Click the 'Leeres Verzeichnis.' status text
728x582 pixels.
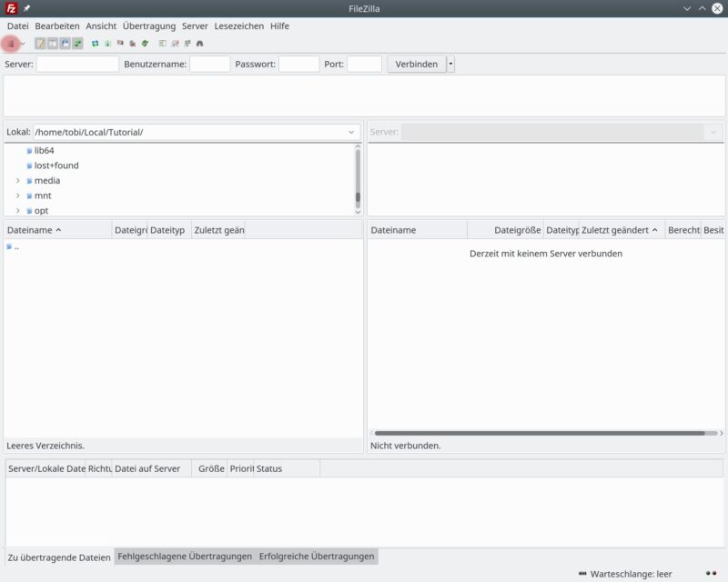point(45,446)
